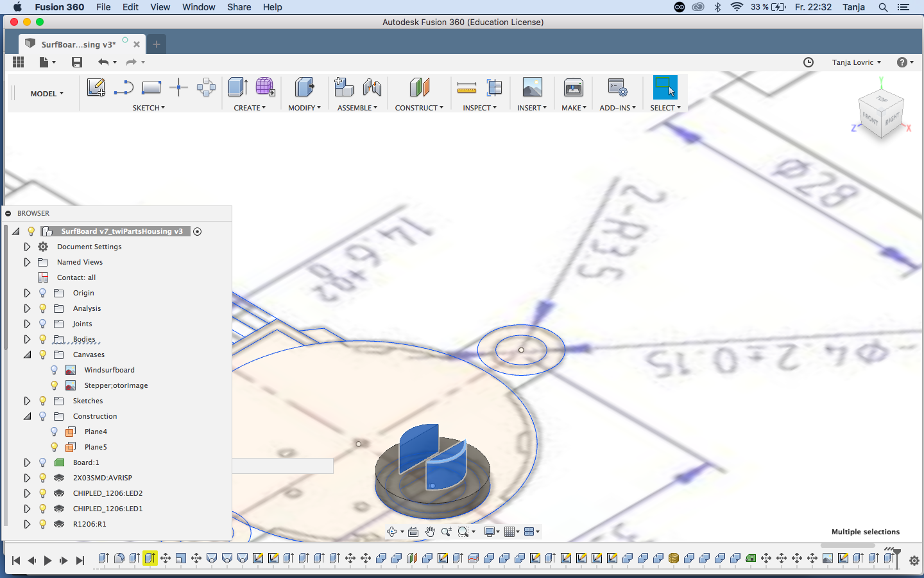The height and width of the screenshot is (578, 924).
Task: Open the CREATE dropdown menu
Action: [250, 108]
